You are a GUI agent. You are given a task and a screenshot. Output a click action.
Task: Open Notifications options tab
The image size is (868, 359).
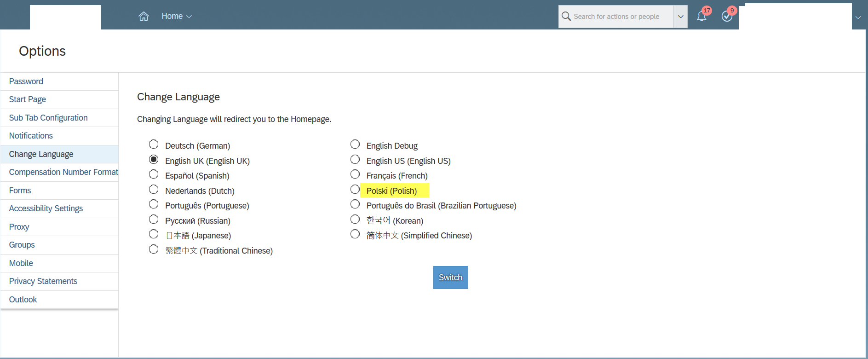[x=59, y=136]
